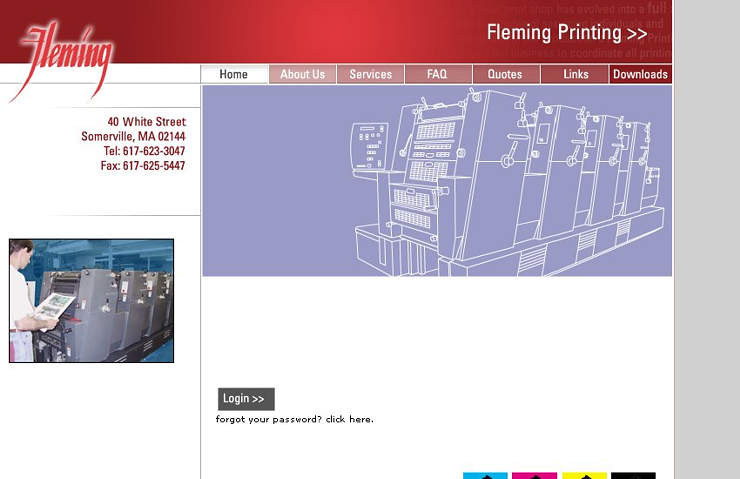Click the Login >> button
Screen dimensions: 740x479
click(246, 399)
